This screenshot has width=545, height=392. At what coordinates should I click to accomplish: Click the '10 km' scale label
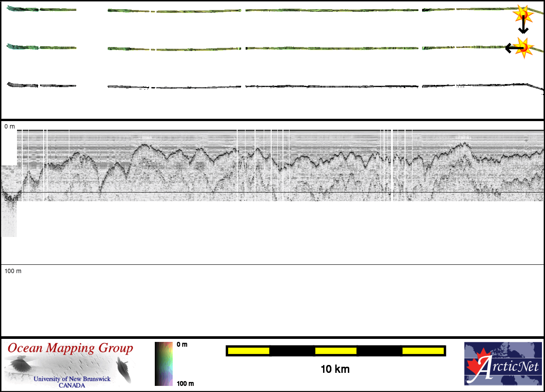(x=335, y=369)
